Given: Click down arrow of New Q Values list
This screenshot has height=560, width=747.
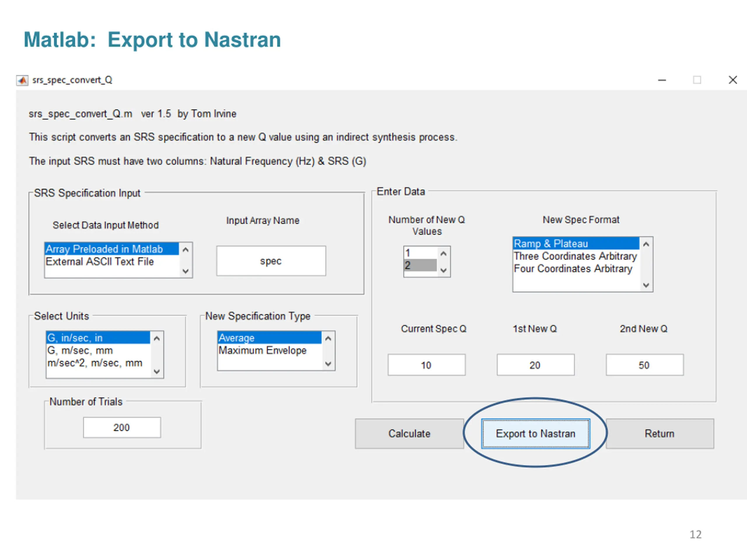Looking at the screenshot, I should [444, 270].
